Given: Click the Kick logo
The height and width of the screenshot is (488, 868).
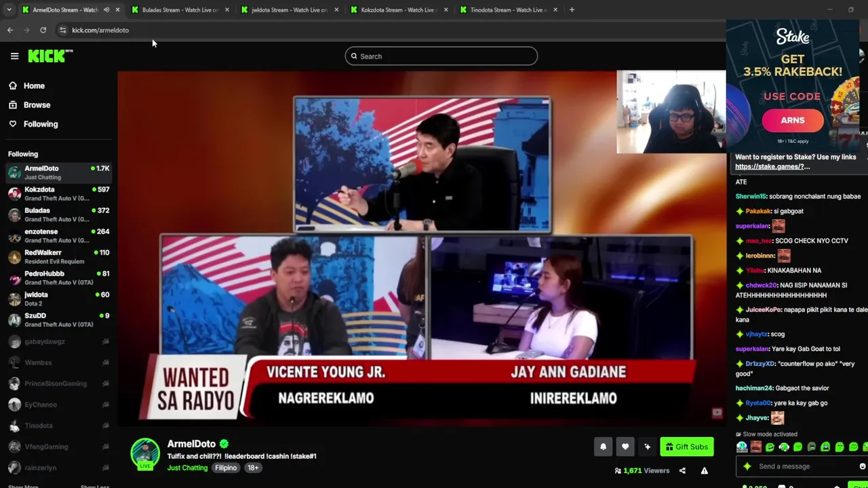Looking at the screenshot, I should tap(50, 56).
